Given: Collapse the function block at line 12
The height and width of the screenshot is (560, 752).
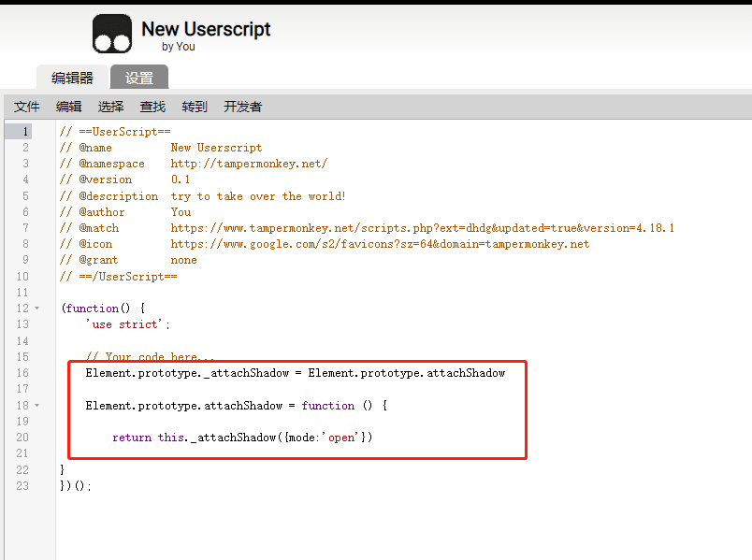Looking at the screenshot, I should point(36,309).
